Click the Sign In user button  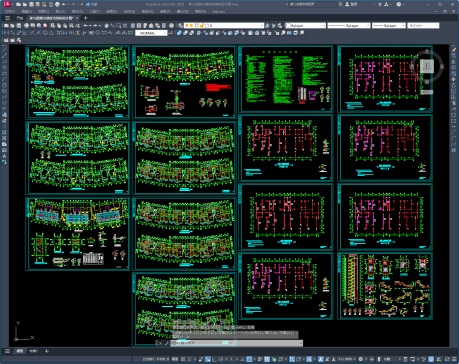tap(352, 4)
